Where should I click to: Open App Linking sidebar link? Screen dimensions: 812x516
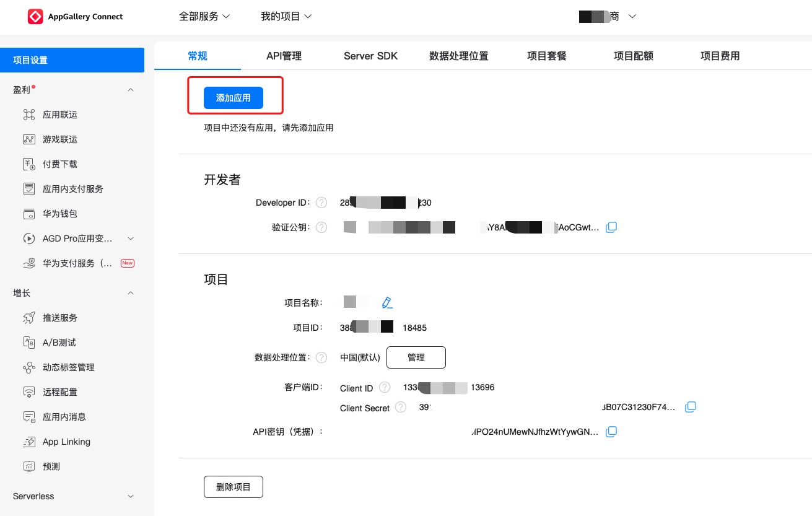point(66,442)
